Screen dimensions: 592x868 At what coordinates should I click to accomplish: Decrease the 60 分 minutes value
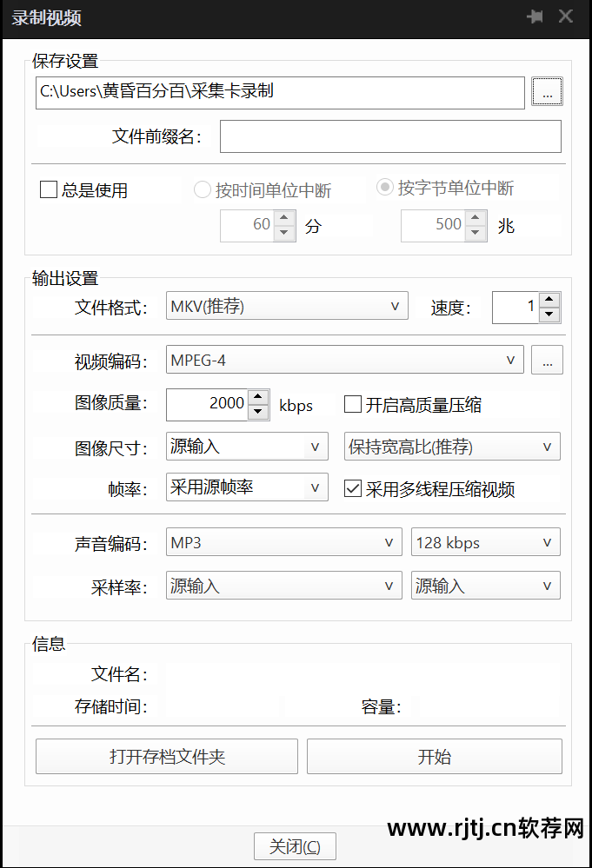coord(284,233)
